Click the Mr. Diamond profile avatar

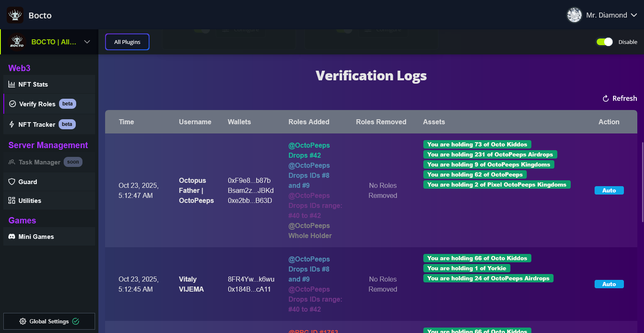(574, 15)
